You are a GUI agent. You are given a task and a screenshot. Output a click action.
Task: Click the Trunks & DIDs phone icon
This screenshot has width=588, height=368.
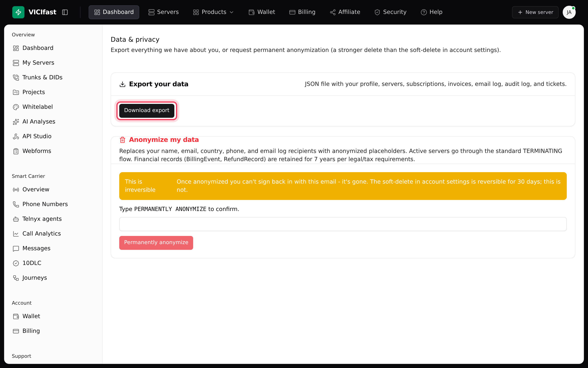point(16,77)
